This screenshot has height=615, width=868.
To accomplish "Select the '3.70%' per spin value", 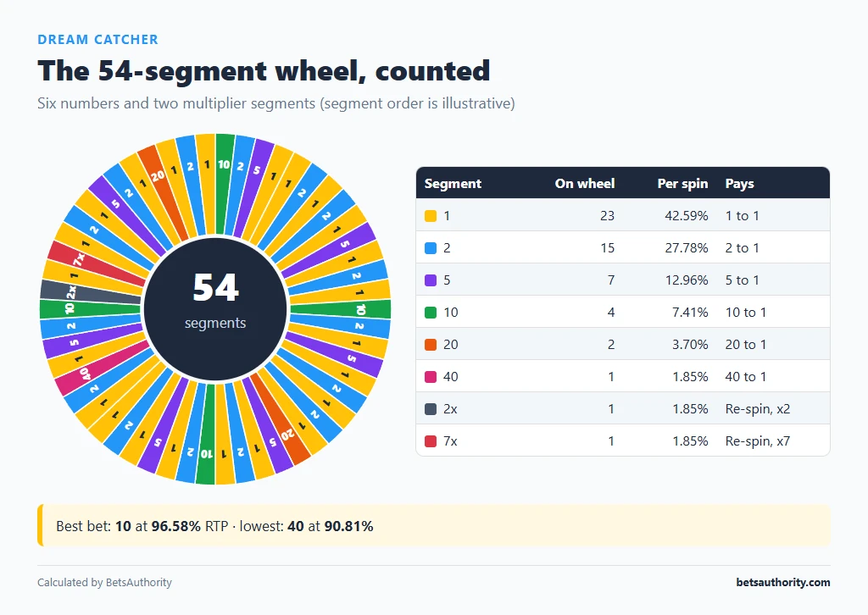I will click(690, 345).
